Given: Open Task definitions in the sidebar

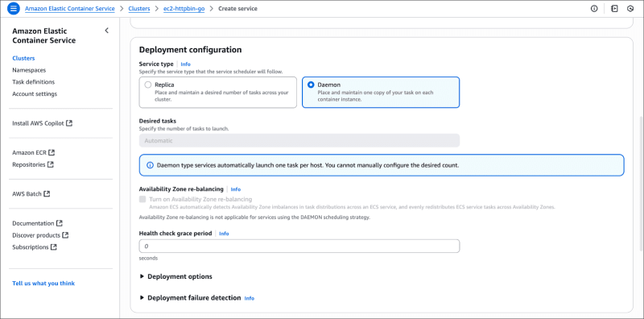Looking at the screenshot, I should pos(33,82).
